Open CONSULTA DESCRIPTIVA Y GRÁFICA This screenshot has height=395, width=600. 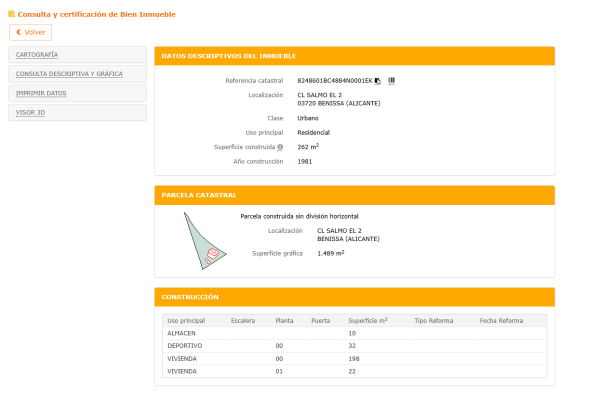(x=77, y=74)
